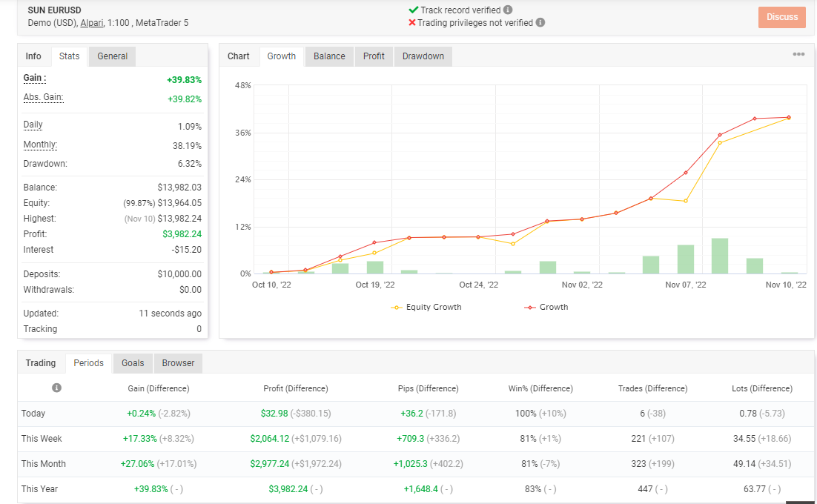817x504 pixels.
Task: Click the Trades (Difference) column header
Action: pos(652,388)
